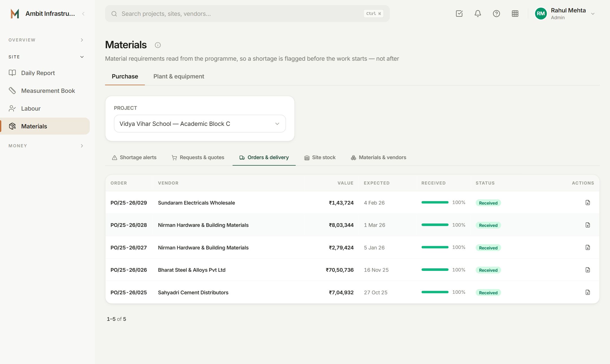
Task: Click the Shortage alerts warning triangle icon
Action: (x=114, y=158)
